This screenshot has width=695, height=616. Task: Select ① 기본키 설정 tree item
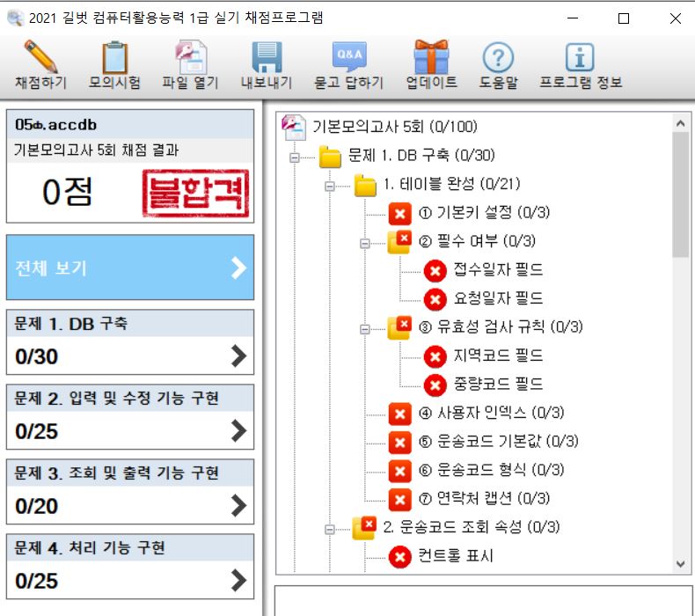pos(484,213)
